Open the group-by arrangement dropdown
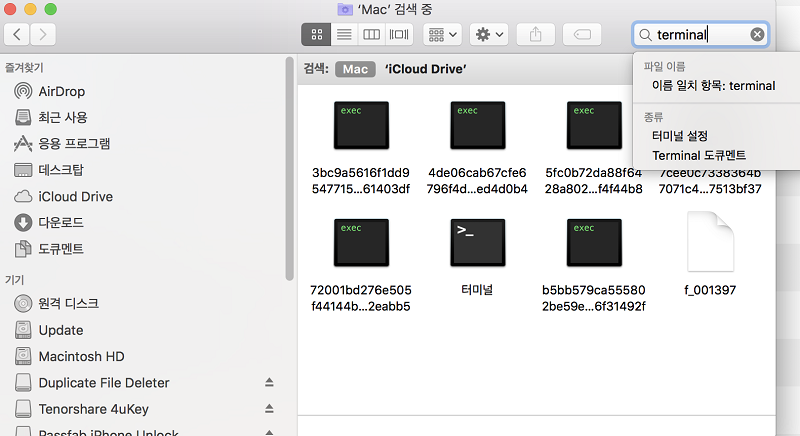The height and width of the screenshot is (436, 800). pos(442,34)
